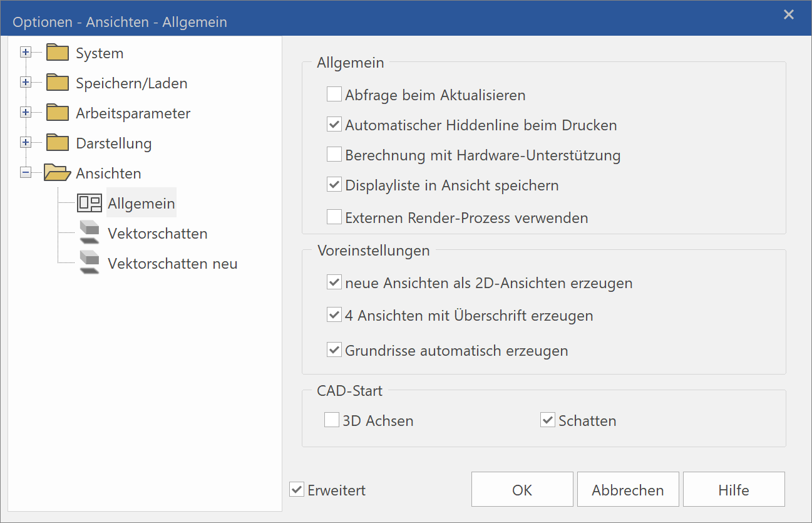Select the System tree label
The width and height of the screenshot is (812, 523).
tap(100, 53)
